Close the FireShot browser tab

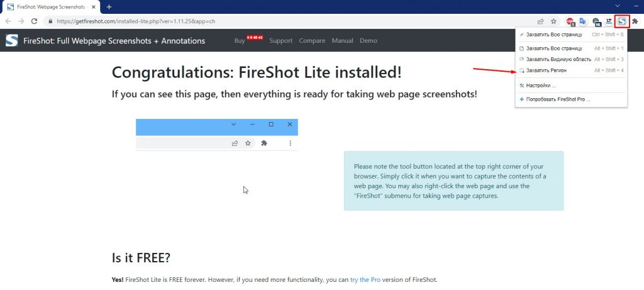click(x=93, y=7)
